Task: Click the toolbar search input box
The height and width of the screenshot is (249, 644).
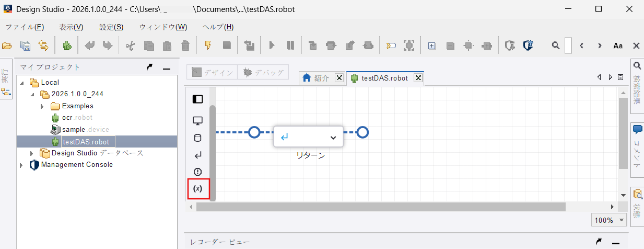Action: tap(568, 46)
